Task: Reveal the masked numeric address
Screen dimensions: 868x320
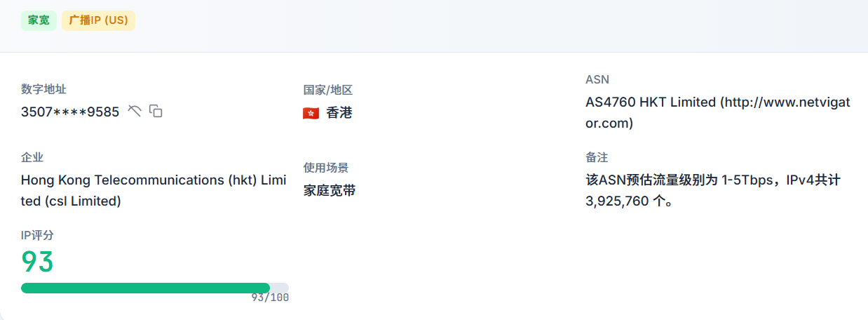Action: (x=135, y=111)
